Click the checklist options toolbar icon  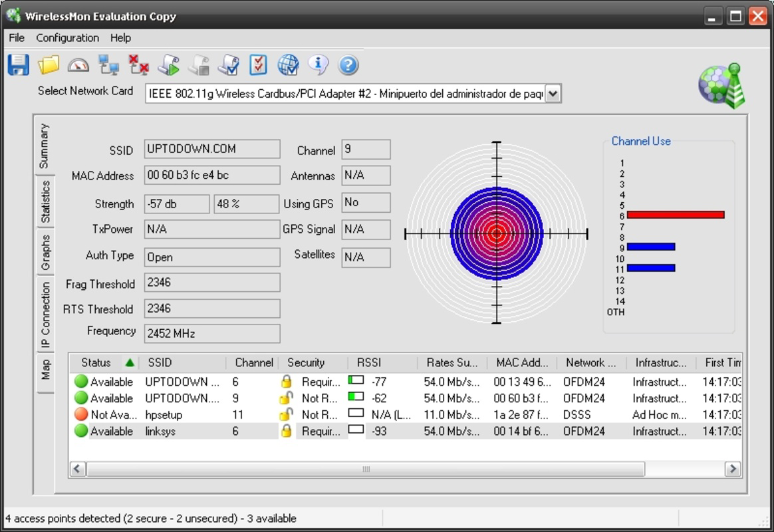(258, 65)
